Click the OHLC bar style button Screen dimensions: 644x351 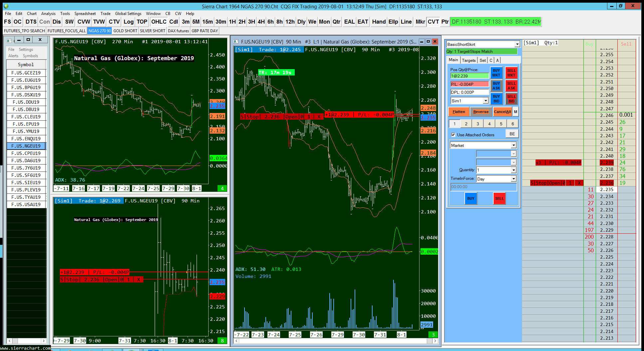pos(159,22)
